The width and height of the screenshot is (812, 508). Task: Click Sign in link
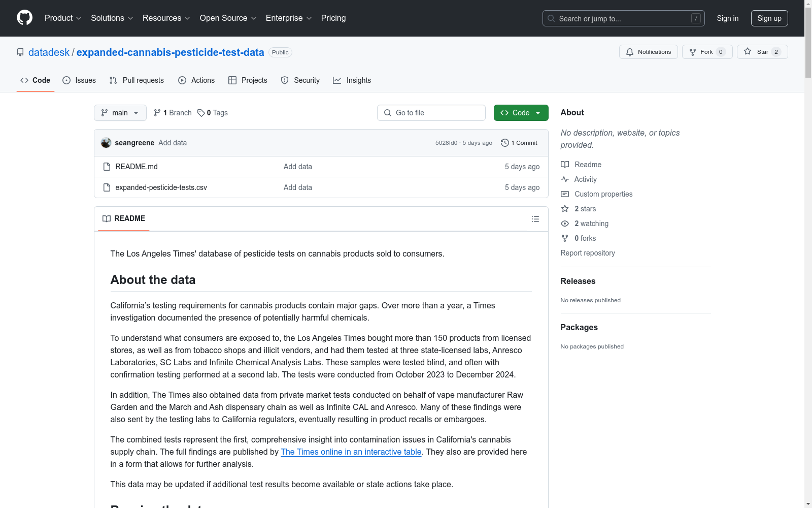point(727,18)
